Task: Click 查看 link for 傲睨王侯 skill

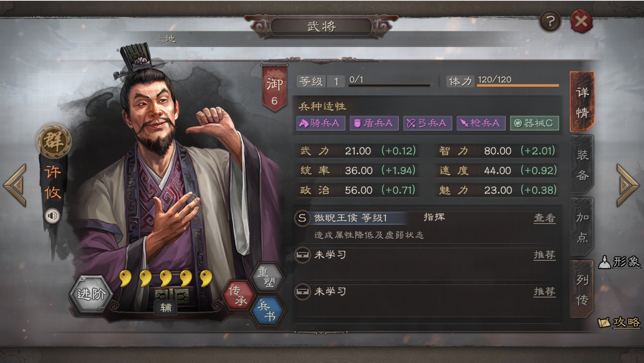Action: 544,218
